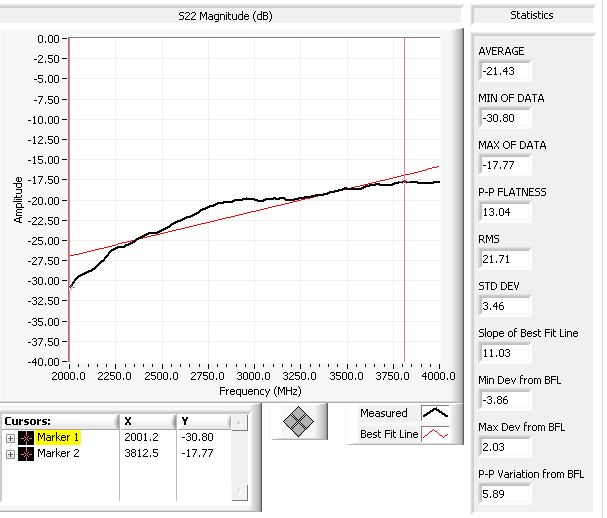Click the Measured legend label
This screenshot has width=607, height=518.
pos(384,413)
